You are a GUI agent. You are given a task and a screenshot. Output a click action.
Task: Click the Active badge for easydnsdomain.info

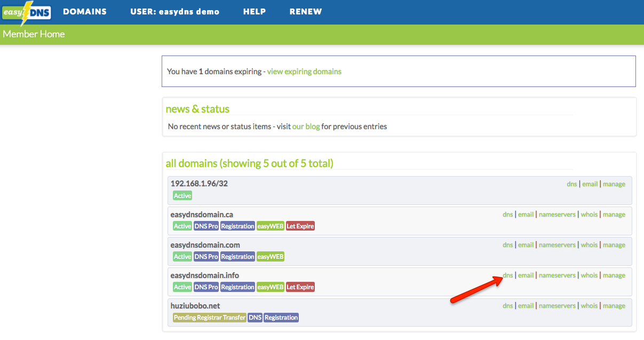click(182, 287)
